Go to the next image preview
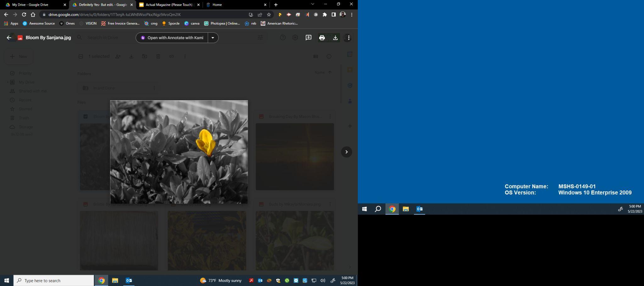 pyautogui.click(x=347, y=152)
